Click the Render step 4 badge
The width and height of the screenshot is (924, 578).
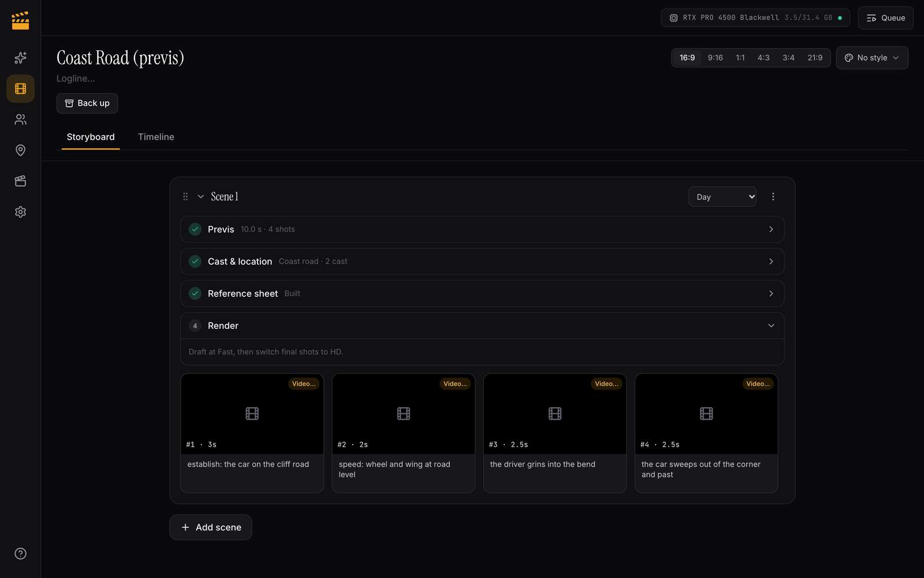(x=195, y=326)
